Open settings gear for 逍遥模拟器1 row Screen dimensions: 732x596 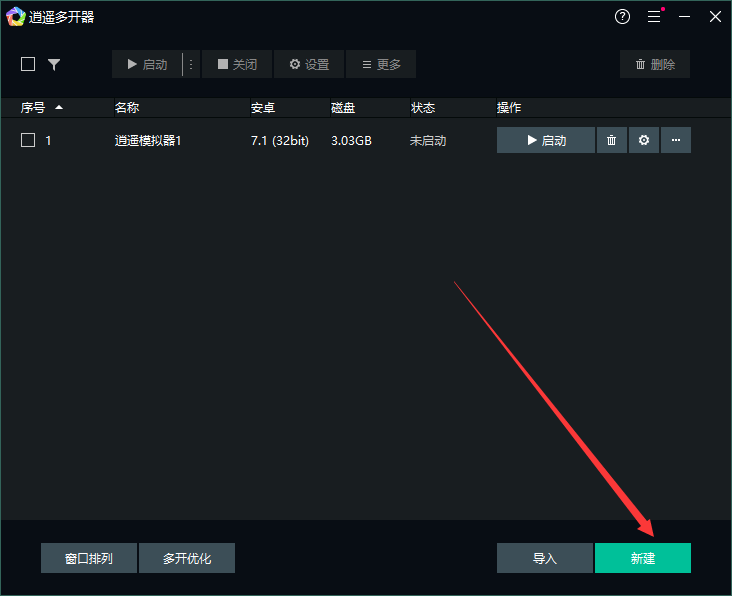click(x=644, y=140)
